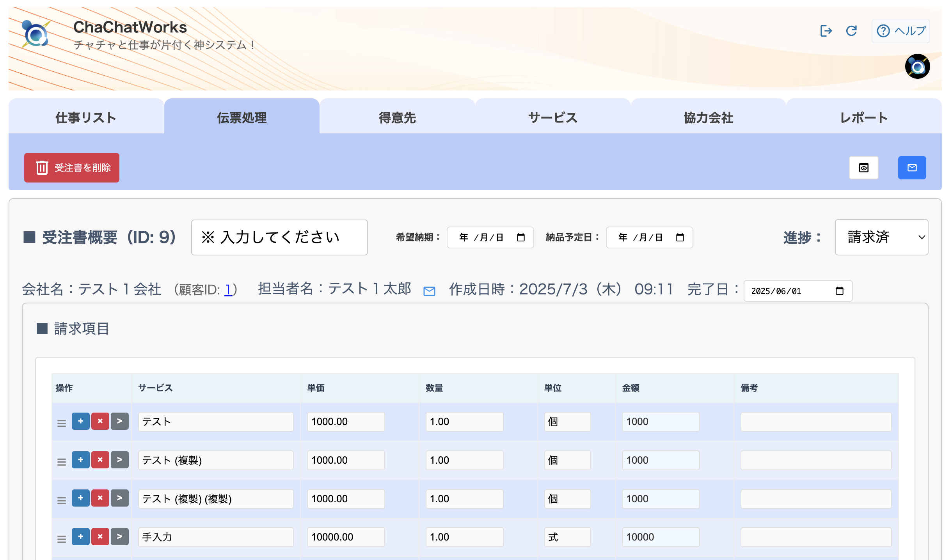Switch to the 仕事リスト tab

coord(86,116)
